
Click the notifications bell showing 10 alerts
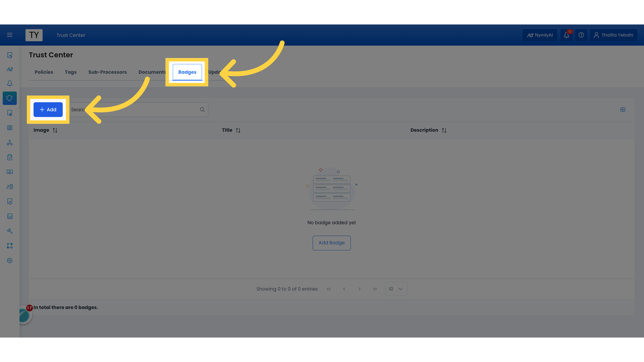pos(566,35)
